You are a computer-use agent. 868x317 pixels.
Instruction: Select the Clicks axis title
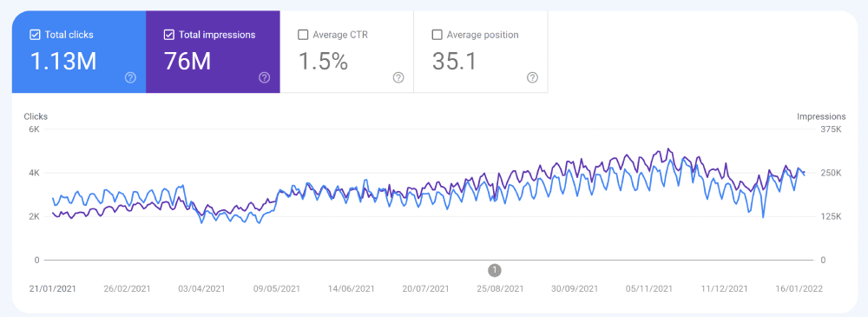[36, 116]
